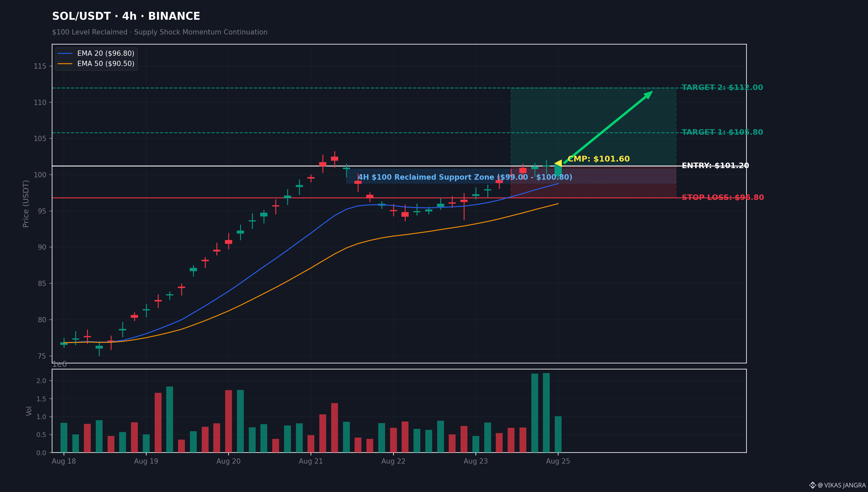Click the "Vol" axis label
Viewport: 868px width, 492px height.
point(29,411)
